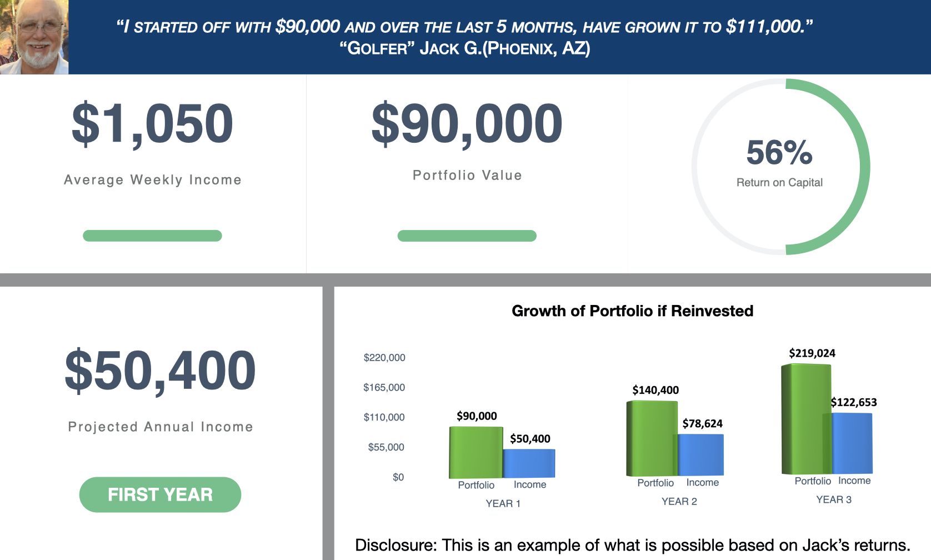Click the YEAR 2 axis label

click(x=679, y=501)
